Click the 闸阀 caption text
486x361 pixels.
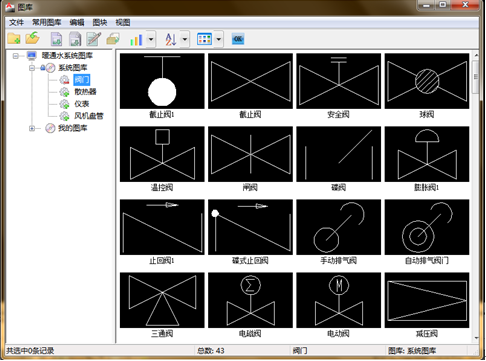250,188
